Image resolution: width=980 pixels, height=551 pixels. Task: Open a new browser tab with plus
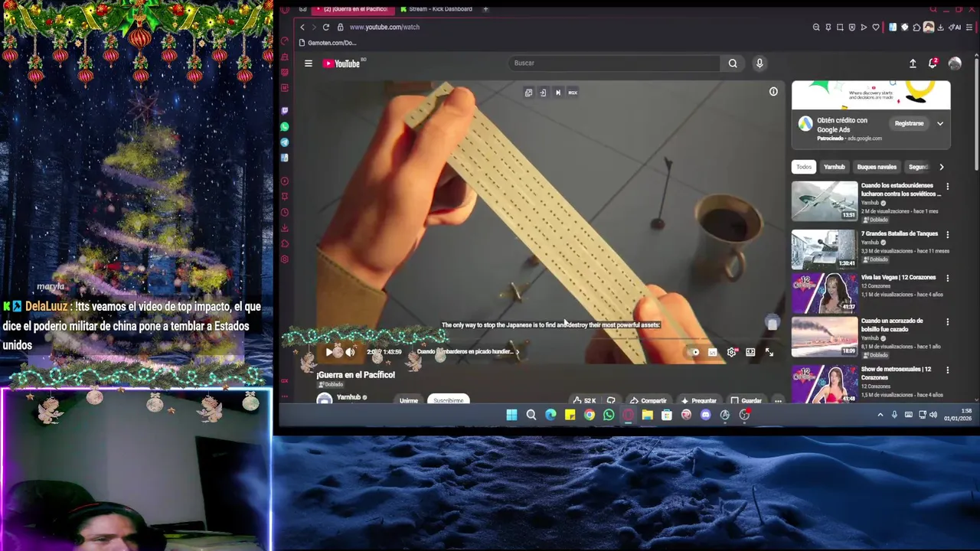pyautogui.click(x=485, y=9)
